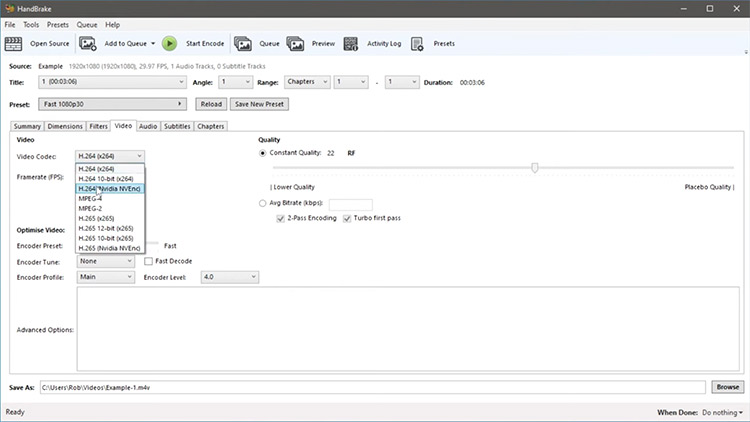Click the Activity Log label
Screen dimensions: 750x422
pos(384,44)
